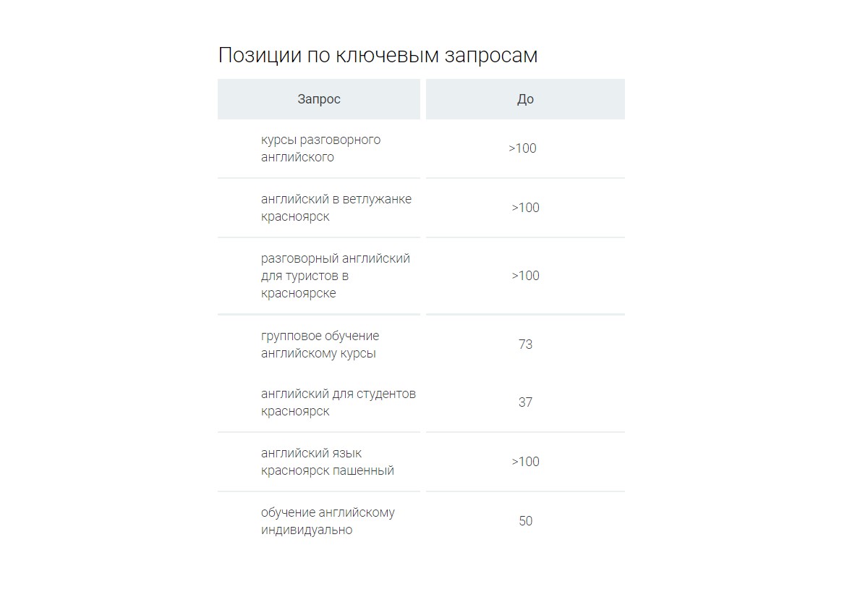
Task: Click the word 'индивидуально' in last row
Action: (307, 530)
